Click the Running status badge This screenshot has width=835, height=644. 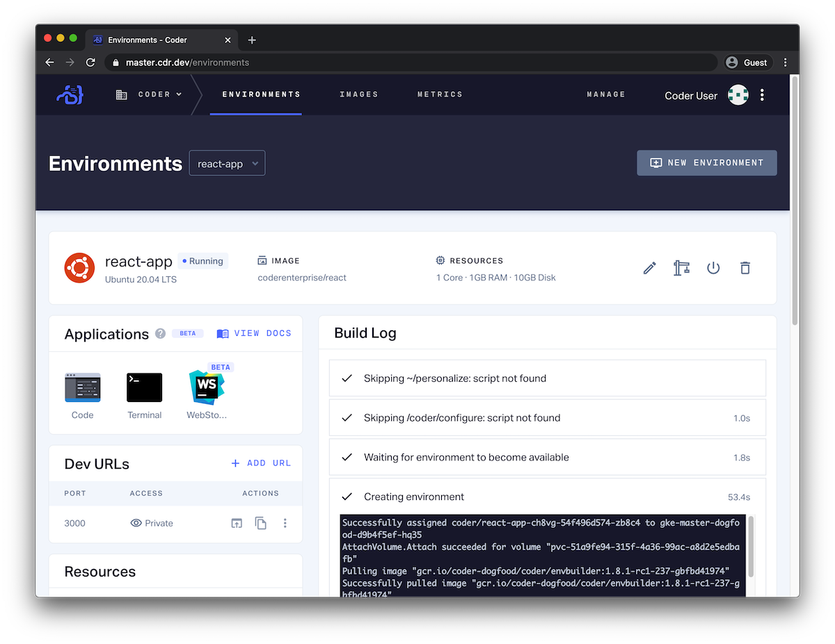pyautogui.click(x=202, y=261)
